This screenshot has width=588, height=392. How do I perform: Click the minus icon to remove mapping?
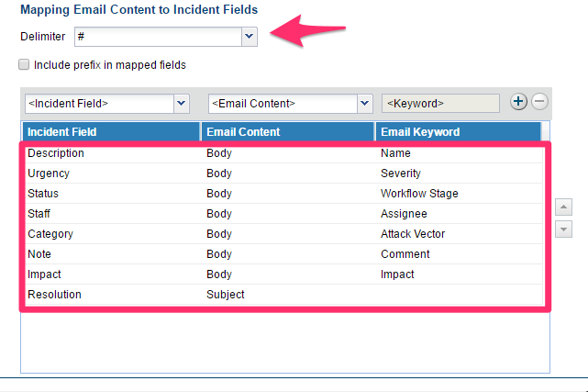(539, 102)
